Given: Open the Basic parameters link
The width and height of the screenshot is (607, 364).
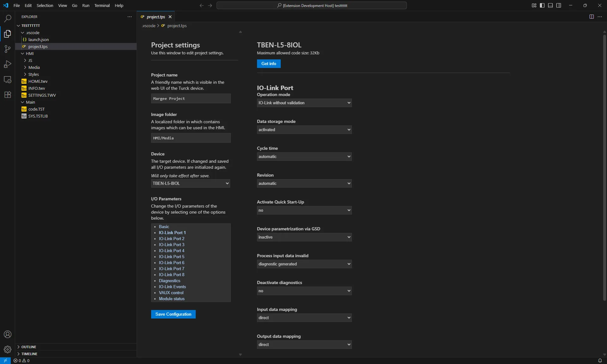Looking at the screenshot, I should [164, 227].
